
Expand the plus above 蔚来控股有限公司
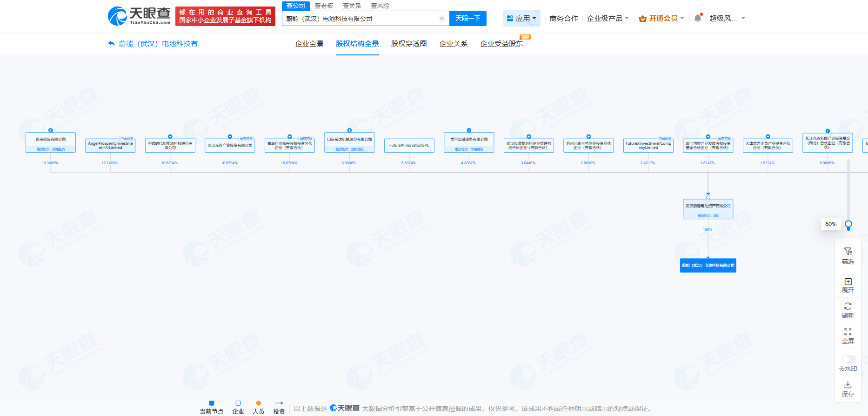click(51, 130)
